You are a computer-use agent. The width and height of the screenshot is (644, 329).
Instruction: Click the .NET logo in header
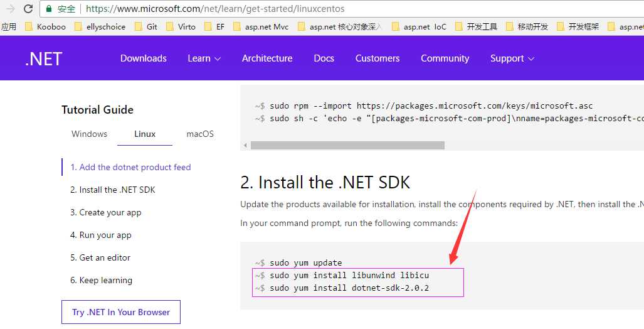coord(43,59)
